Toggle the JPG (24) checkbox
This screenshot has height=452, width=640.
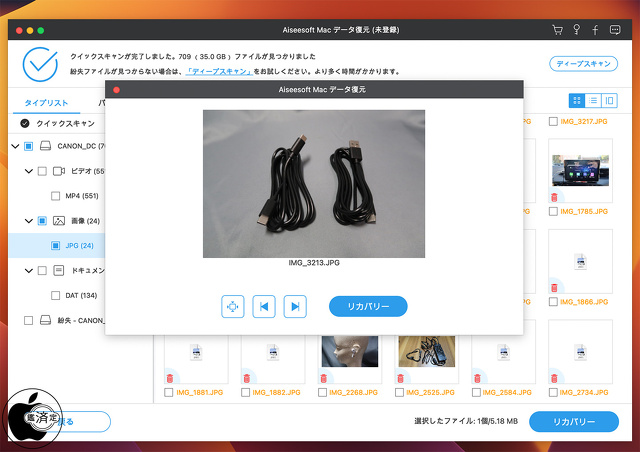[x=56, y=245]
